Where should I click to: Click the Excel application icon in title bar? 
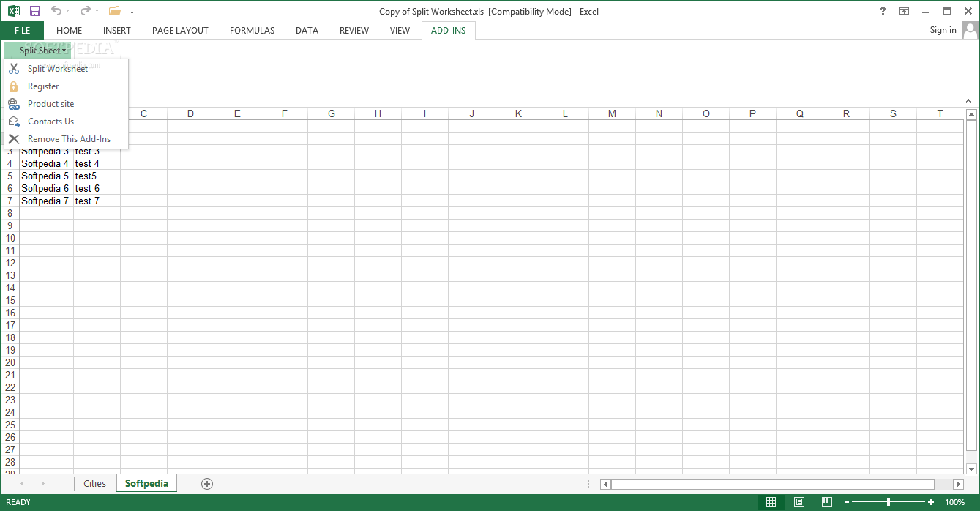14,11
